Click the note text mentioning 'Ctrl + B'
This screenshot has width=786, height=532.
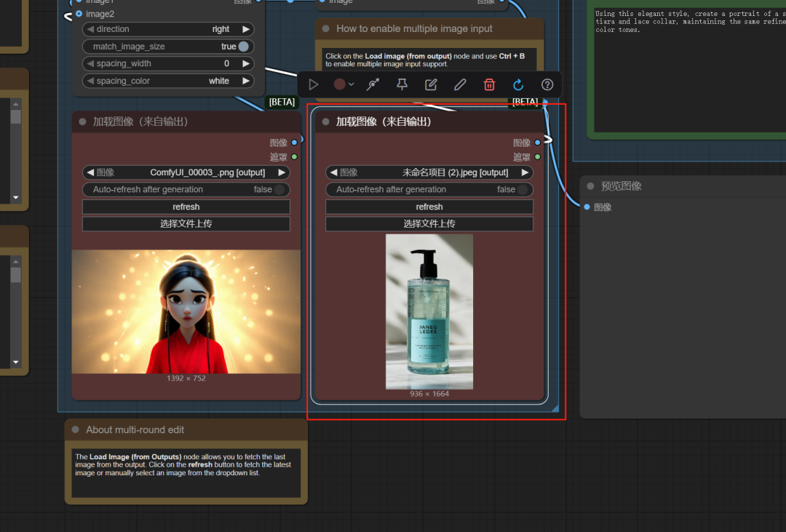(x=425, y=60)
